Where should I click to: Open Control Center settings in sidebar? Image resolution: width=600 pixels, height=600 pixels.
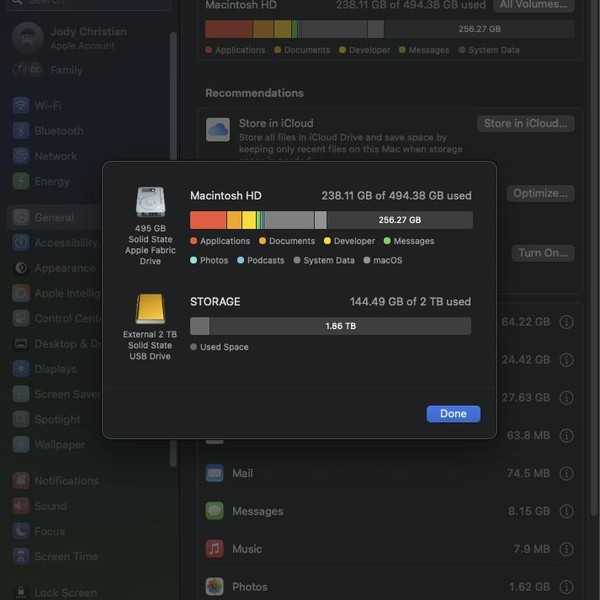pyautogui.click(x=56, y=318)
